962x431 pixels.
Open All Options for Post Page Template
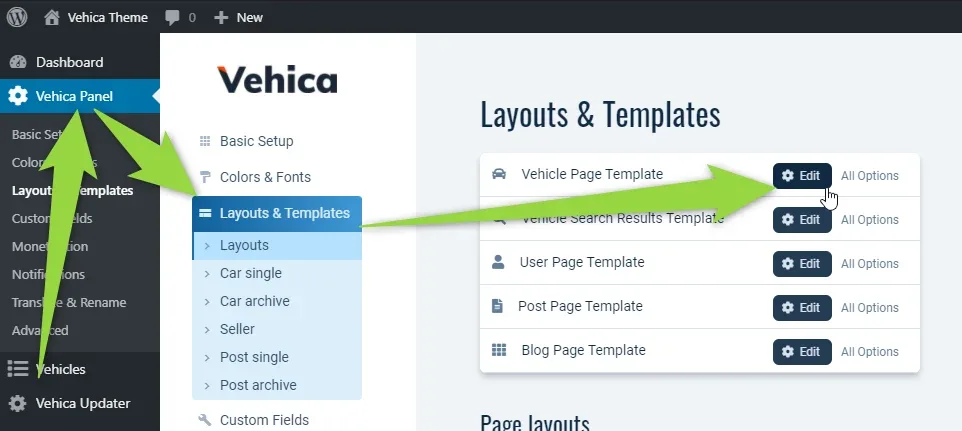coord(869,308)
